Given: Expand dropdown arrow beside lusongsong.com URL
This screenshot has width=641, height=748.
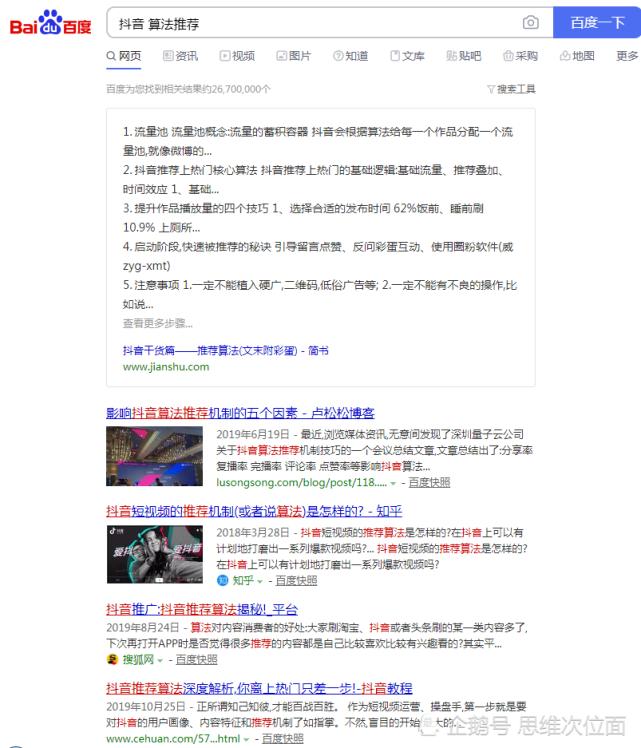Looking at the screenshot, I should coord(393,483).
